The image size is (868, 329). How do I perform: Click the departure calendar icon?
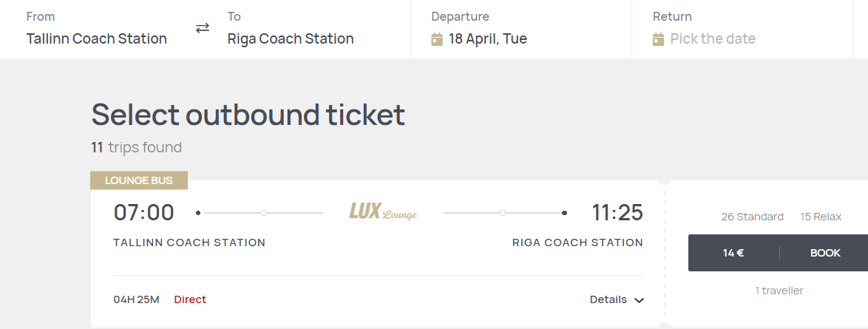click(437, 39)
